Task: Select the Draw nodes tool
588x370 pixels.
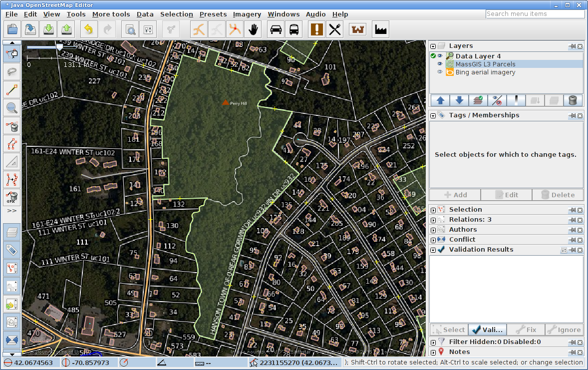Action: click(12, 90)
